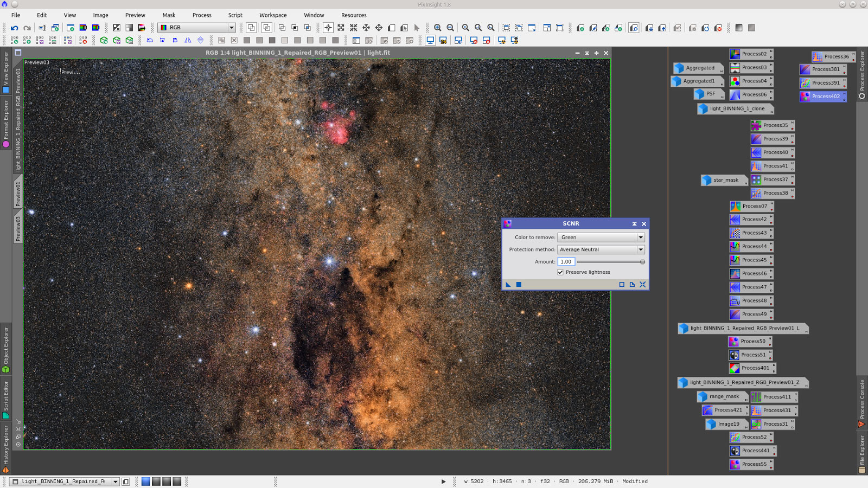Open the History Explorer side panel
The height and width of the screenshot is (488, 868).
pyautogui.click(x=6, y=449)
